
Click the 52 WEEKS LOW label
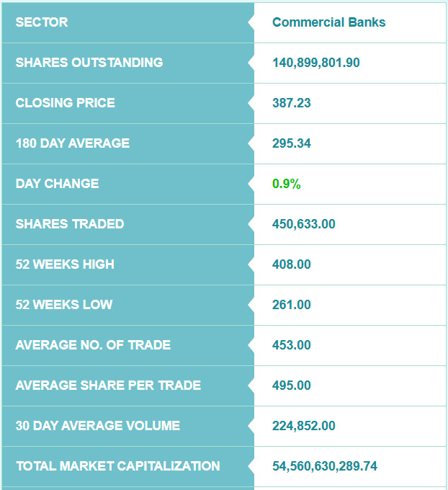[x=63, y=304]
